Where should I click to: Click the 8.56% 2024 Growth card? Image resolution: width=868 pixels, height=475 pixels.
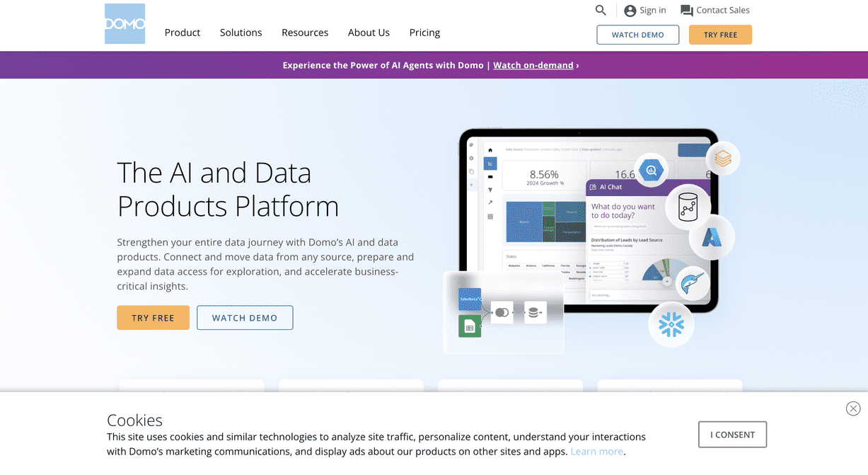[x=544, y=176]
